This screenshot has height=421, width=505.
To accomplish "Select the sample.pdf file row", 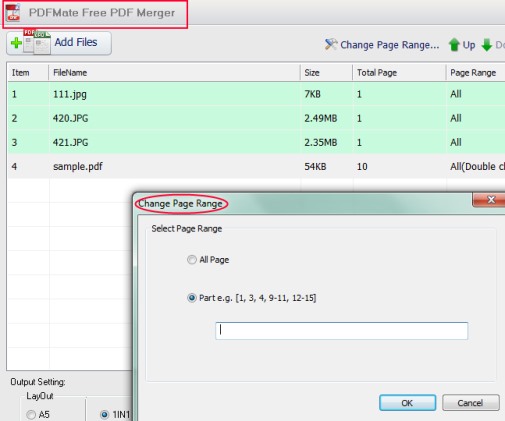I will click(x=256, y=166).
